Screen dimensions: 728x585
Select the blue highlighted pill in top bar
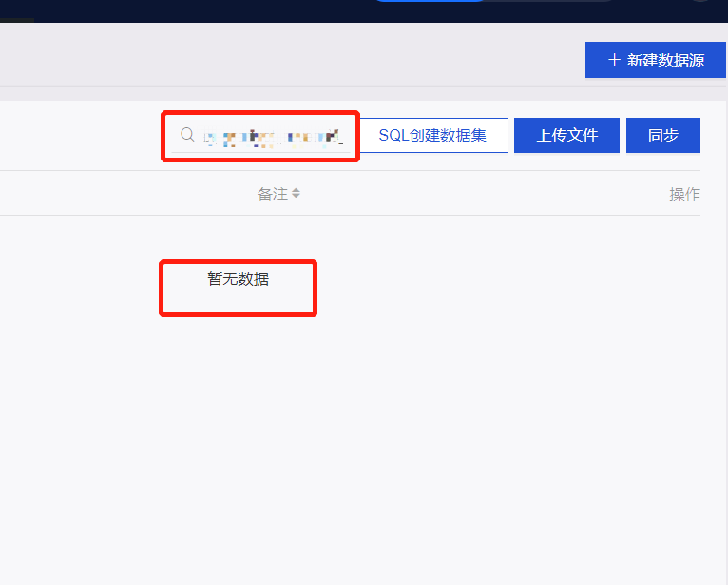coord(428,2)
